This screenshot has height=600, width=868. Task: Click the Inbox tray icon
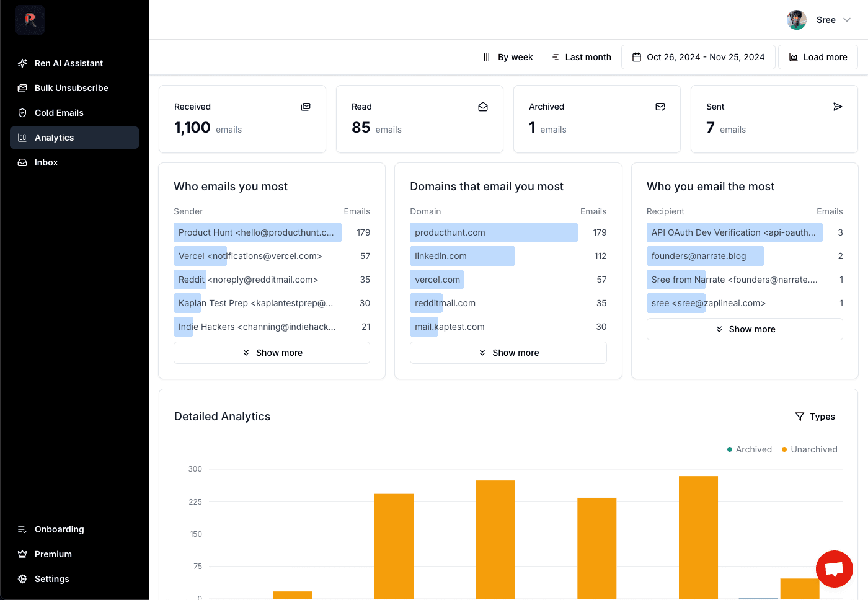(22, 162)
